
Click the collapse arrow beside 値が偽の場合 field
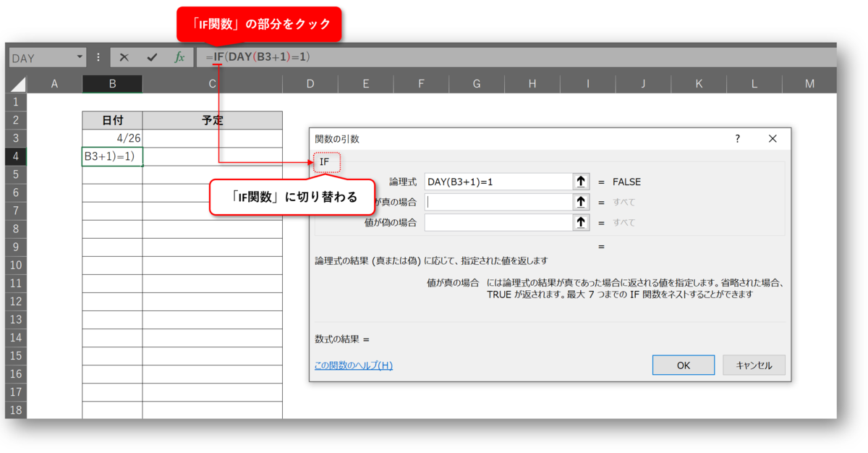click(581, 222)
